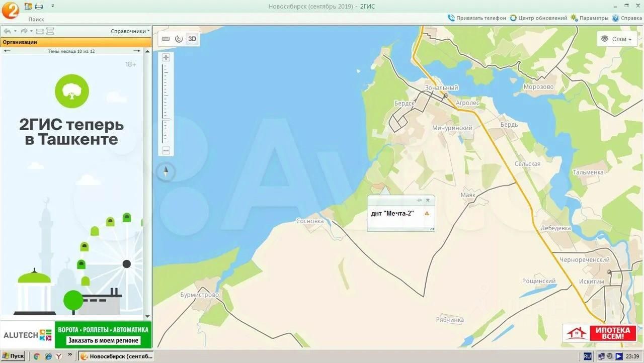Click Искитим label on map
The image size is (644, 363).
[x=592, y=282]
